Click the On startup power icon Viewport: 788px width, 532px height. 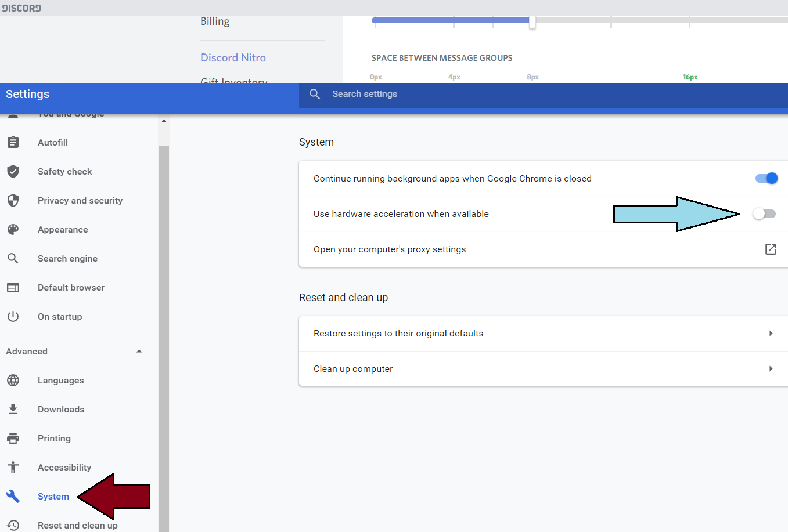[x=13, y=316]
